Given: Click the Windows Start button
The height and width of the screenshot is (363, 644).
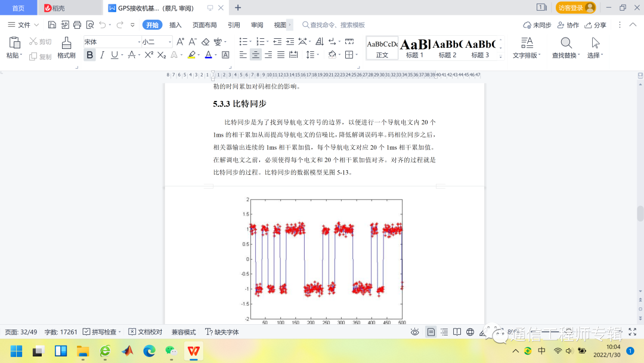Looking at the screenshot, I should [17, 350].
